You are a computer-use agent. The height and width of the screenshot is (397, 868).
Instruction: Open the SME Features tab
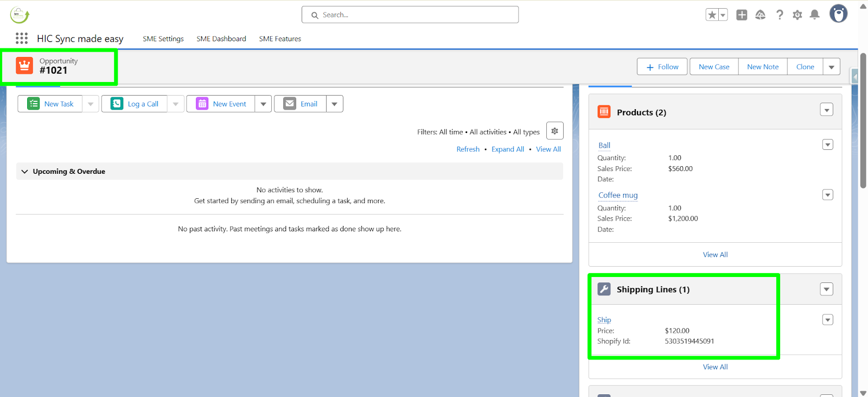[280, 39]
